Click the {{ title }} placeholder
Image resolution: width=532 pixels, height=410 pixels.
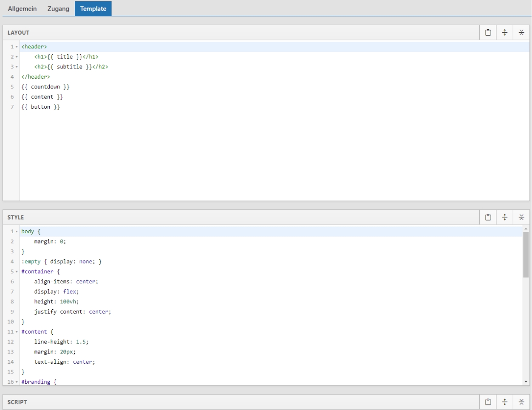coord(65,57)
